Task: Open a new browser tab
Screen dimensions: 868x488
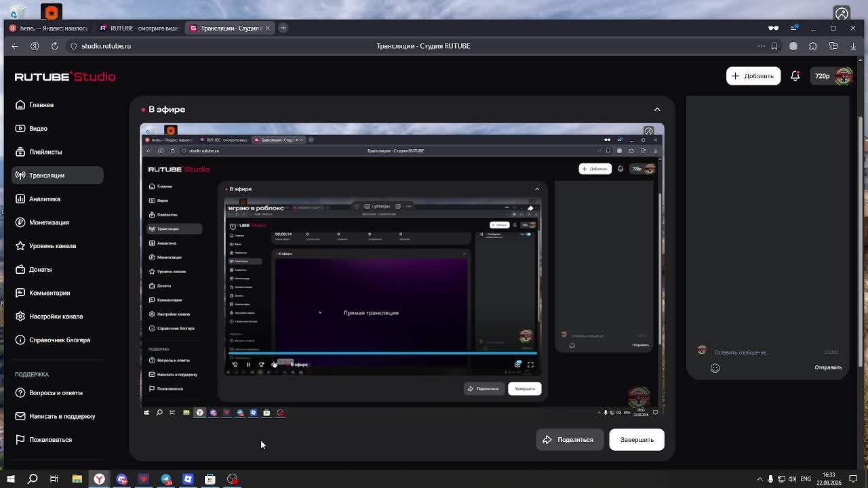Action: pyautogui.click(x=283, y=28)
